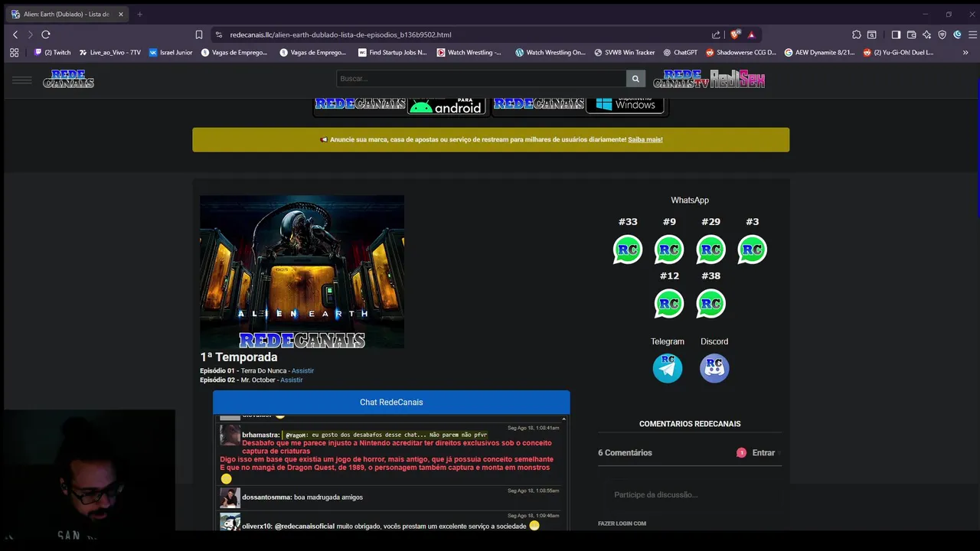Viewport: 980px width, 551px height.
Task: Join WhatsApp group #3
Action: pos(752,249)
